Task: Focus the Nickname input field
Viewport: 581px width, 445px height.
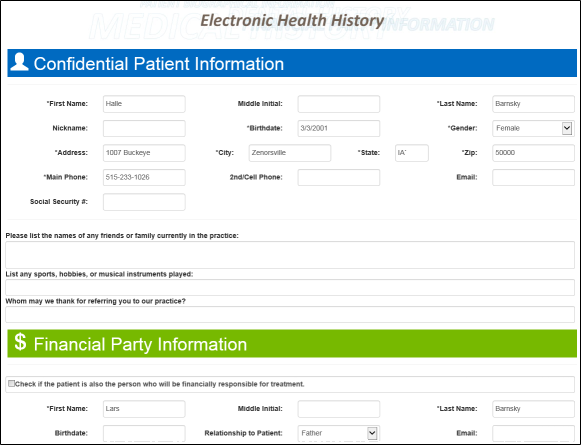Action: (x=144, y=128)
